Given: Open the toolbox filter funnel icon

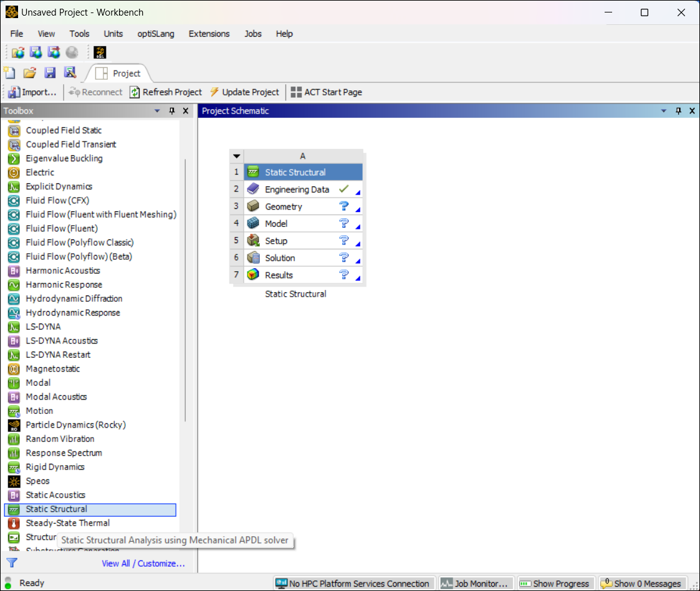Looking at the screenshot, I should coord(12,563).
